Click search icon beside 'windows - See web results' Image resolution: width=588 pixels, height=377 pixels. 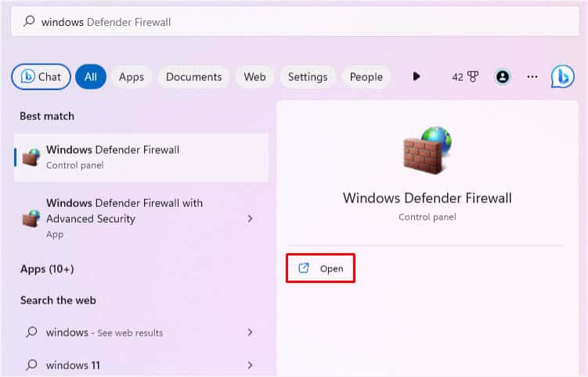pos(32,332)
